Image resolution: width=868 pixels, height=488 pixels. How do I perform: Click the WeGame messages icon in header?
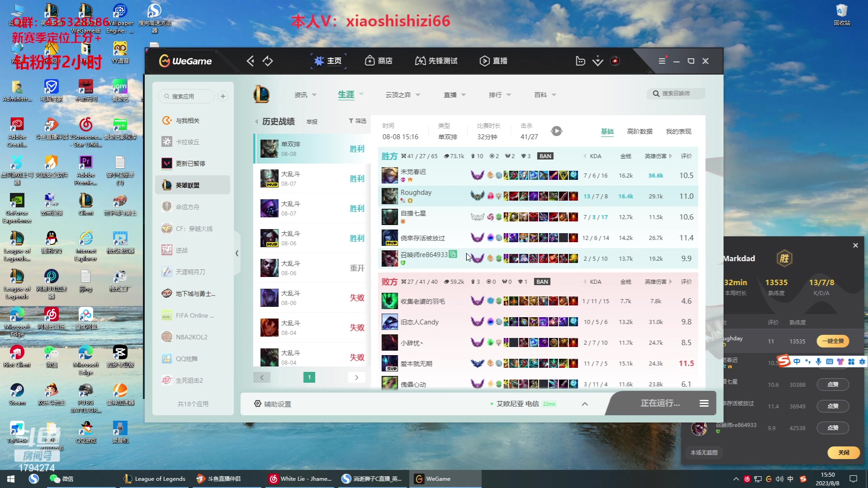580,61
